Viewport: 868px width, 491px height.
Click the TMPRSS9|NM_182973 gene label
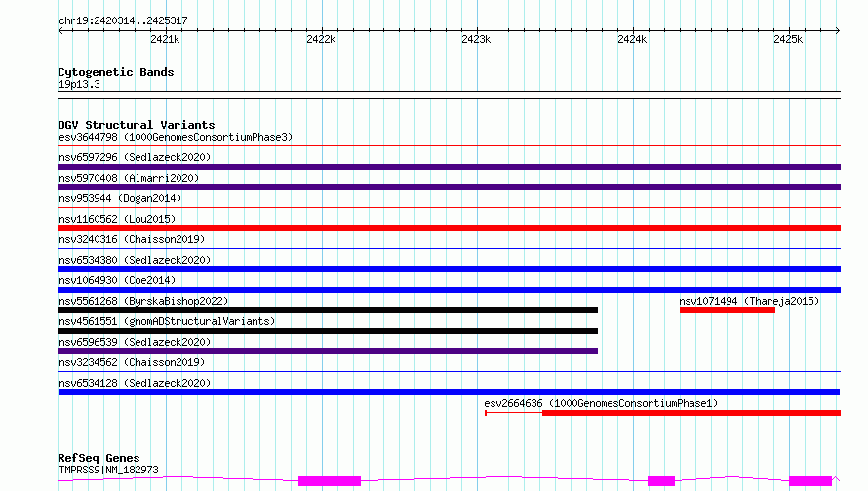[x=108, y=470]
